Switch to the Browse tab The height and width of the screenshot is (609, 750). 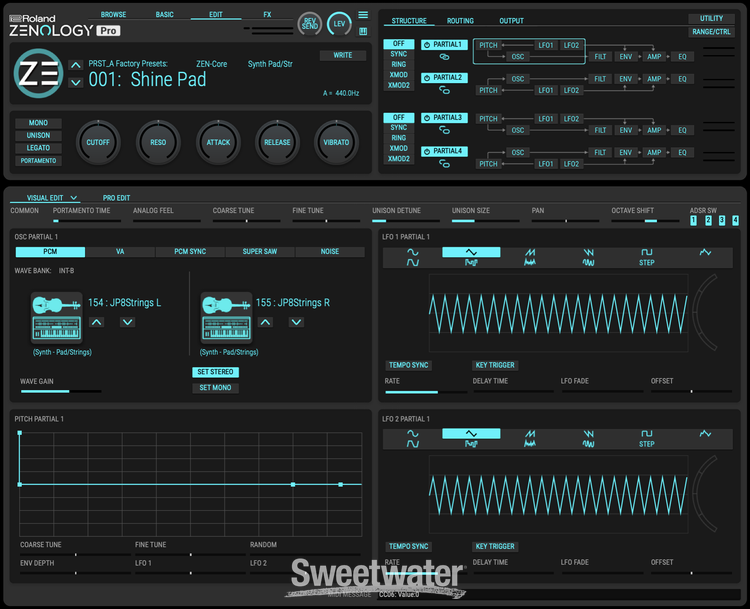(114, 15)
